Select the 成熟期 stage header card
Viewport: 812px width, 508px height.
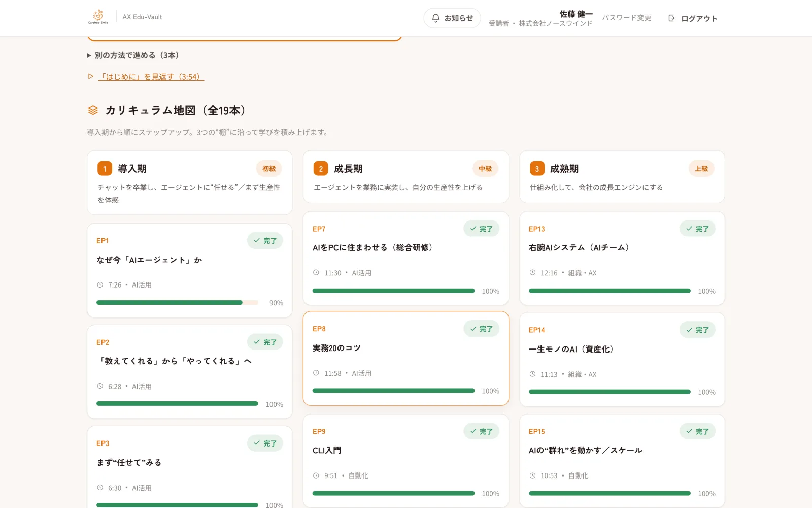point(622,177)
